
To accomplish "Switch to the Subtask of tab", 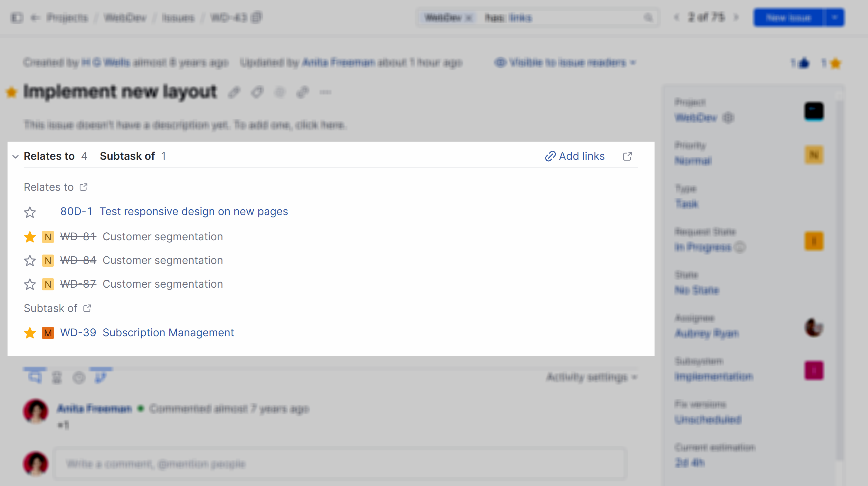I will click(127, 156).
